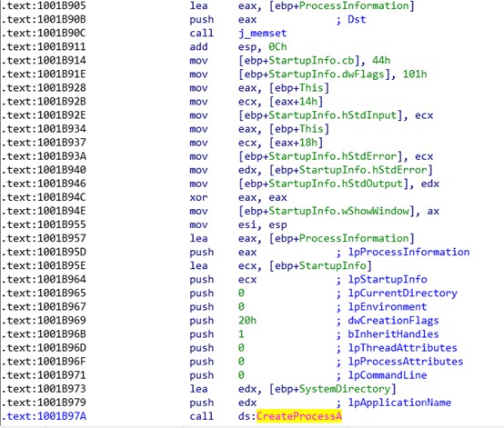
Task: Select address .text:1001B96B
Action: [x=44, y=334]
